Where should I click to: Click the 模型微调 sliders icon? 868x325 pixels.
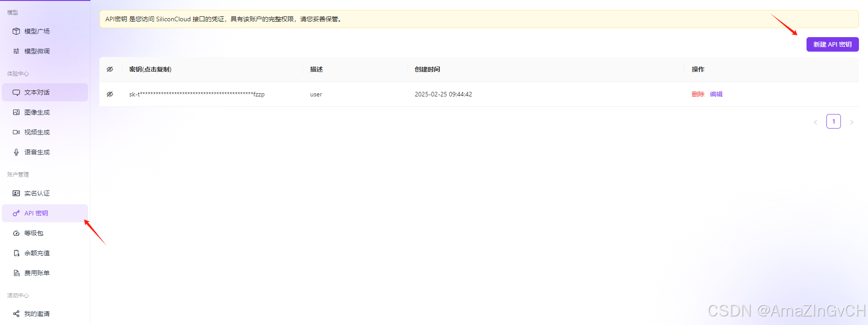click(16, 51)
